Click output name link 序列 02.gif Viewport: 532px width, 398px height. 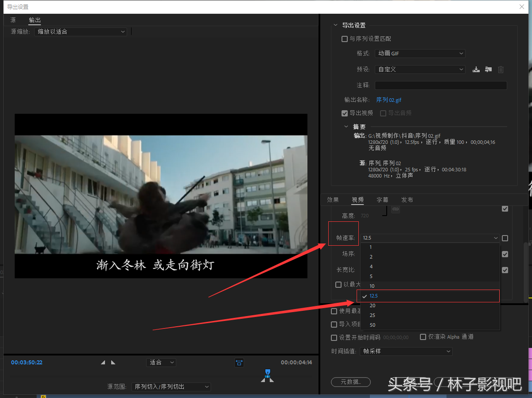point(389,100)
